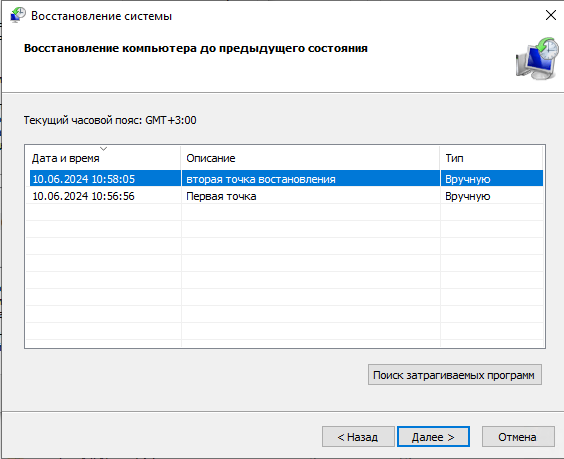The width and height of the screenshot is (564, 459).
Task: Proceed with the Далее button
Action: point(433,437)
